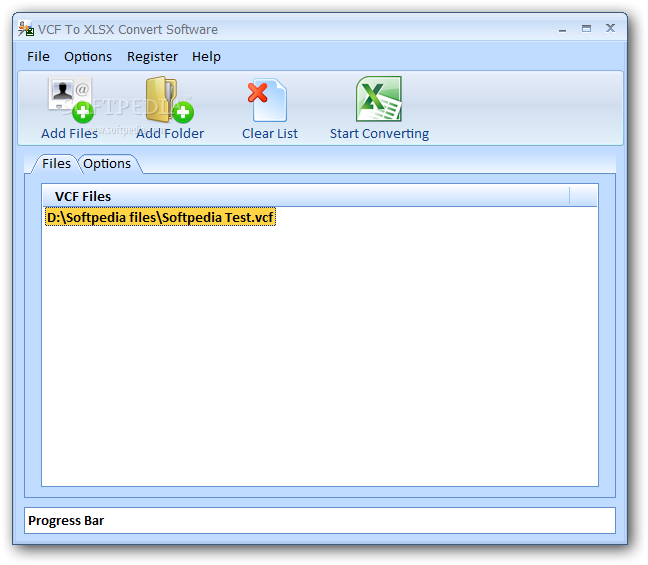The width and height of the screenshot is (648, 565).
Task: Open the Register menu
Action: (x=152, y=56)
